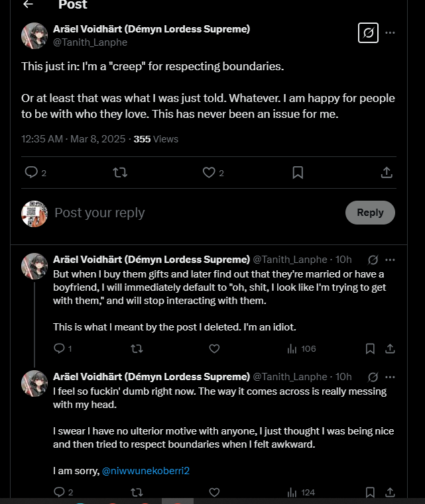View analytics showing 106 views
425x504 pixels.
click(302, 349)
